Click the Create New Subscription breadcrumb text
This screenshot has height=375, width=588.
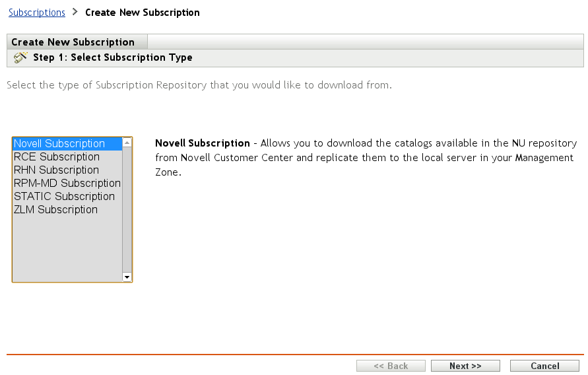tap(143, 13)
